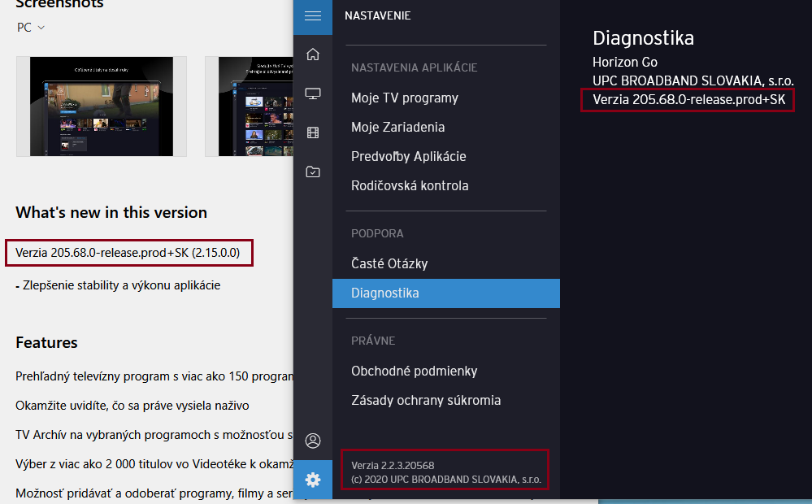Expand the PC platform dropdown
The height and width of the screenshot is (504, 812).
31,28
